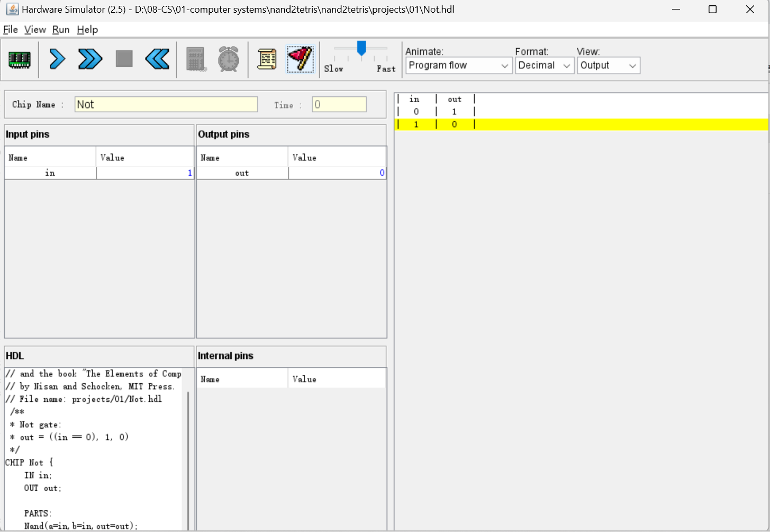
Task: Click the 'in' input pin value cell
Action: click(x=145, y=173)
